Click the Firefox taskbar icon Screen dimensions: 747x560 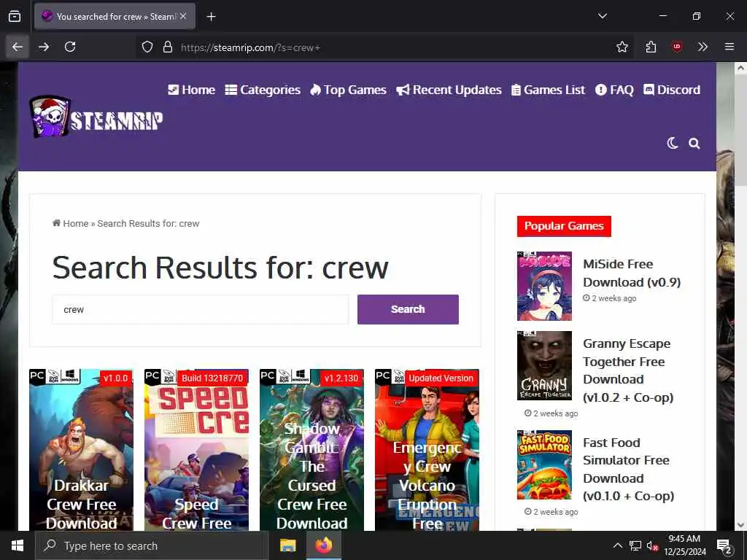coord(323,545)
